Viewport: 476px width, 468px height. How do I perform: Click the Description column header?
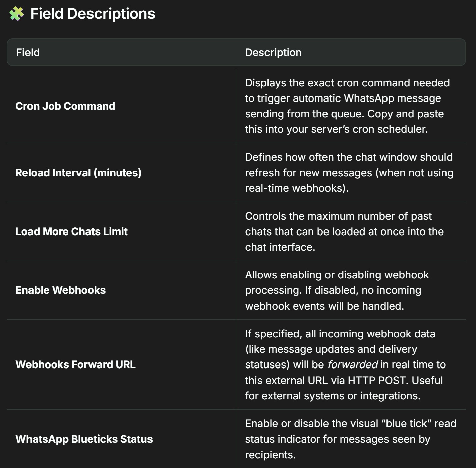pos(273,52)
